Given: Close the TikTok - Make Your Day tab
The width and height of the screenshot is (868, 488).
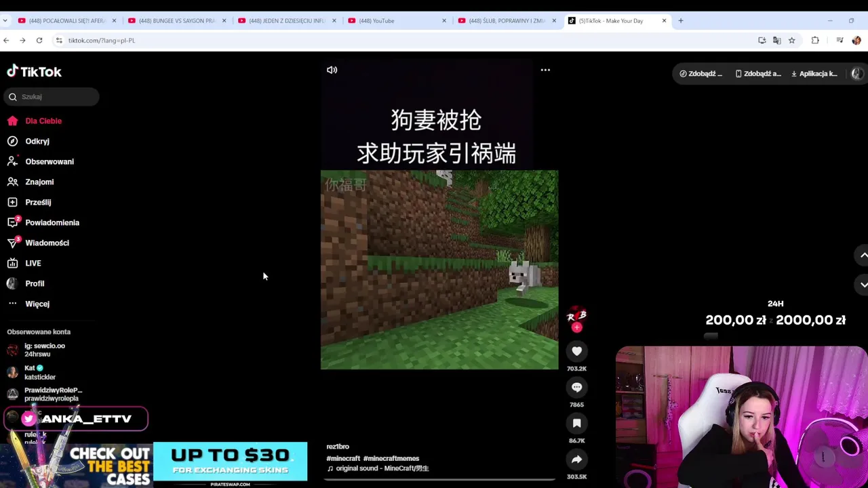Looking at the screenshot, I should [664, 20].
